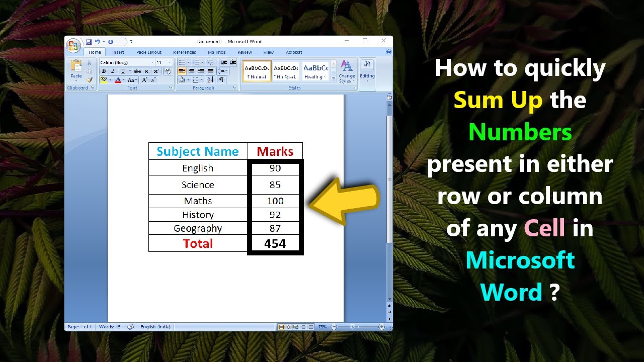This screenshot has width=644, height=362.
Task: Customize Quick Access Toolbar dropdown
Action: tap(131, 42)
